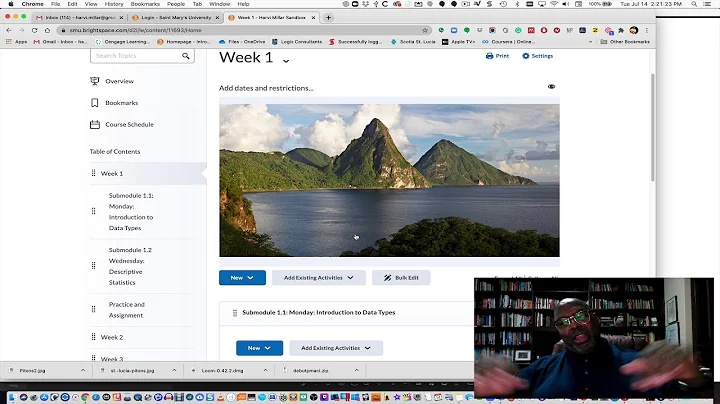The image size is (720, 404).
Task: Click drag handle of Submodule 1.1 heading
Action: [235, 313]
